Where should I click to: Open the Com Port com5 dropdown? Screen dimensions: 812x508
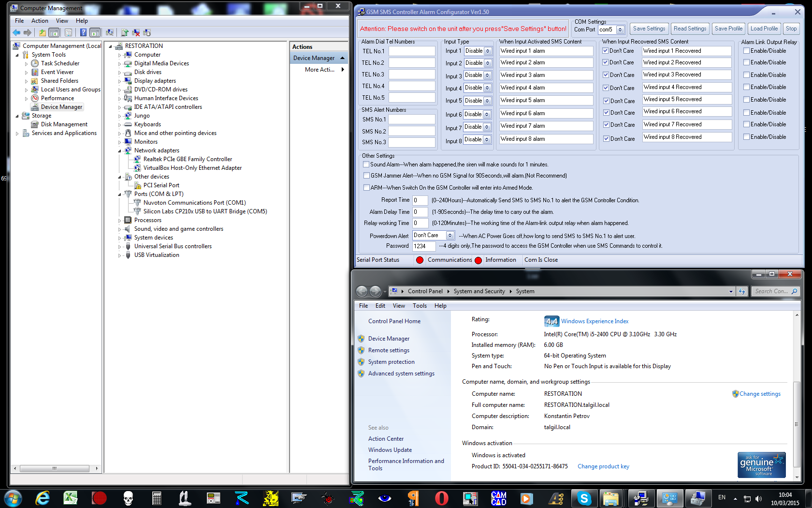pyautogui.click(x=620, y=30)
